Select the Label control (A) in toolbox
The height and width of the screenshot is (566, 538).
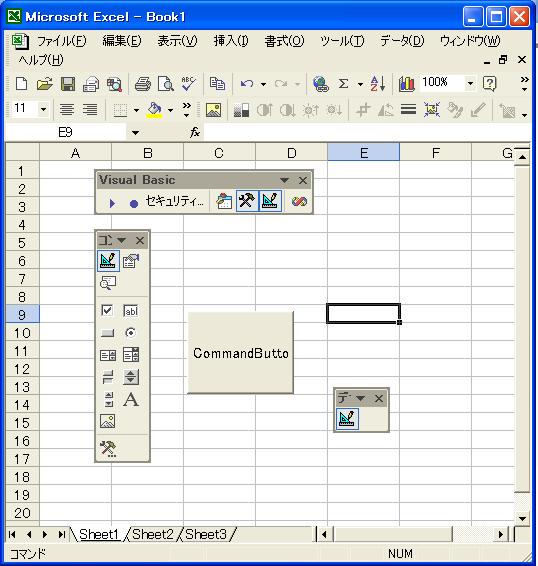[x=131, y=400]
